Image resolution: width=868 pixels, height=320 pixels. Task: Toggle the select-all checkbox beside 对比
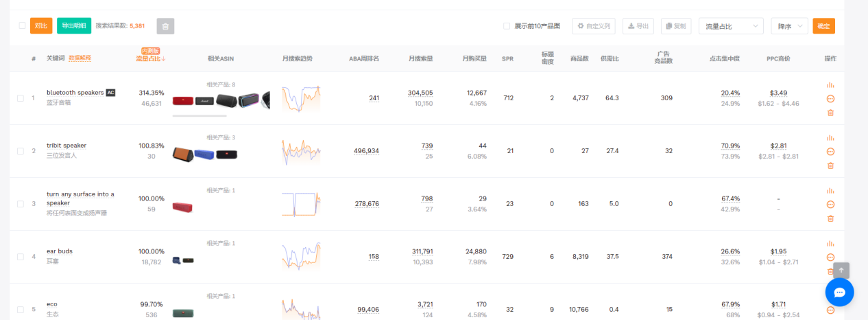tap(22, 25)
